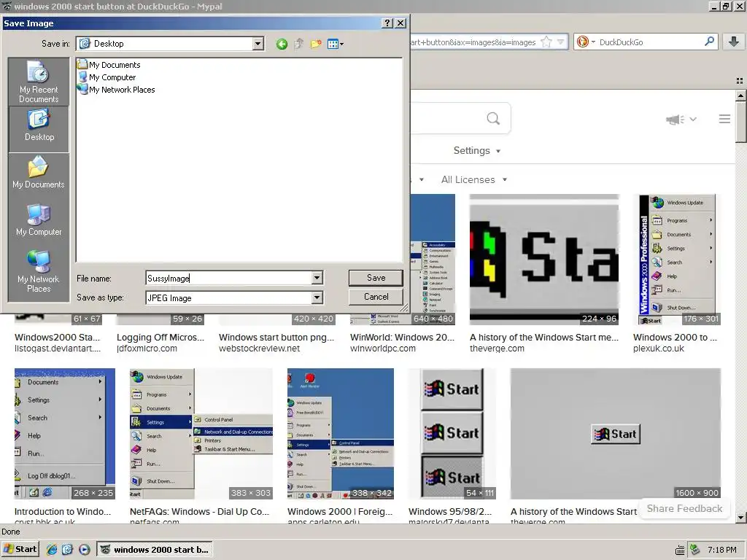Open the Windows Start button on taskbar
Screen dimensions: 747x560
point(20,549)
